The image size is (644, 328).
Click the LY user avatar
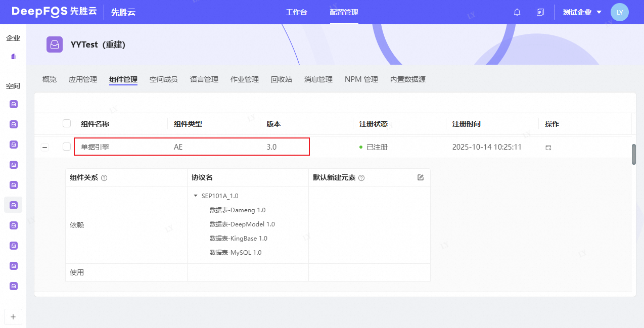pyautogui.click(x=619, y=12)
